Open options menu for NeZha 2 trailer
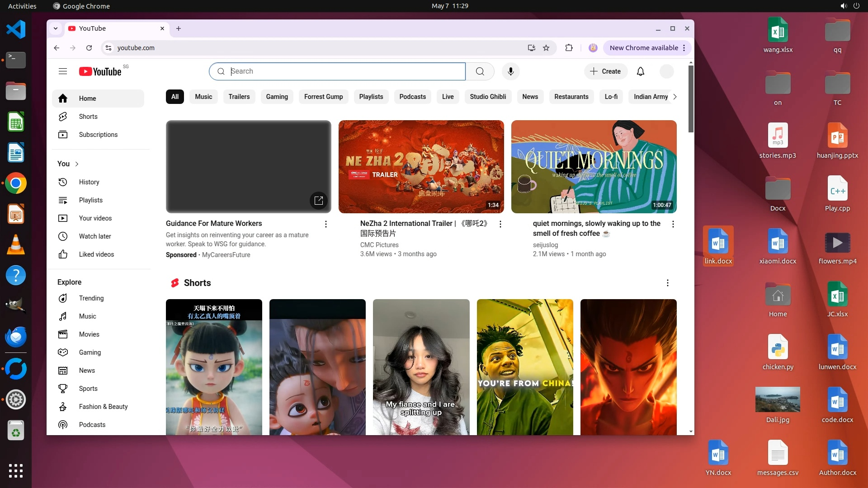Screen dimensions: 868x488 (x=500, y=224)
